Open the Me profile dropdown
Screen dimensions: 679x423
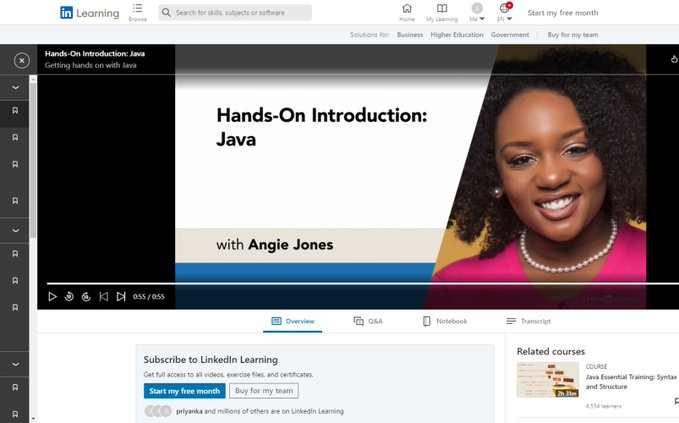[x=477, y=13]
